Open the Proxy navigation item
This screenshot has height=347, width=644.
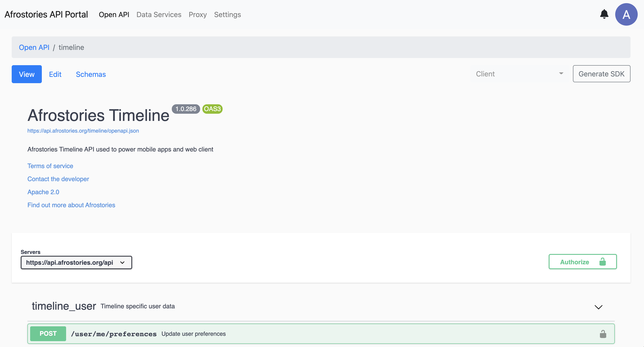197,14
